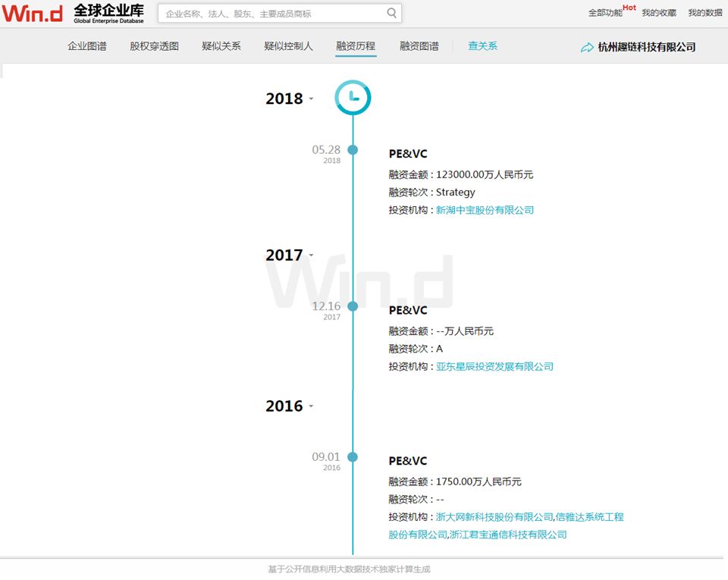Click the 杭州趣链科技有限公司 company title
Viewport: 728px width, 580px height.
point(647,47)
